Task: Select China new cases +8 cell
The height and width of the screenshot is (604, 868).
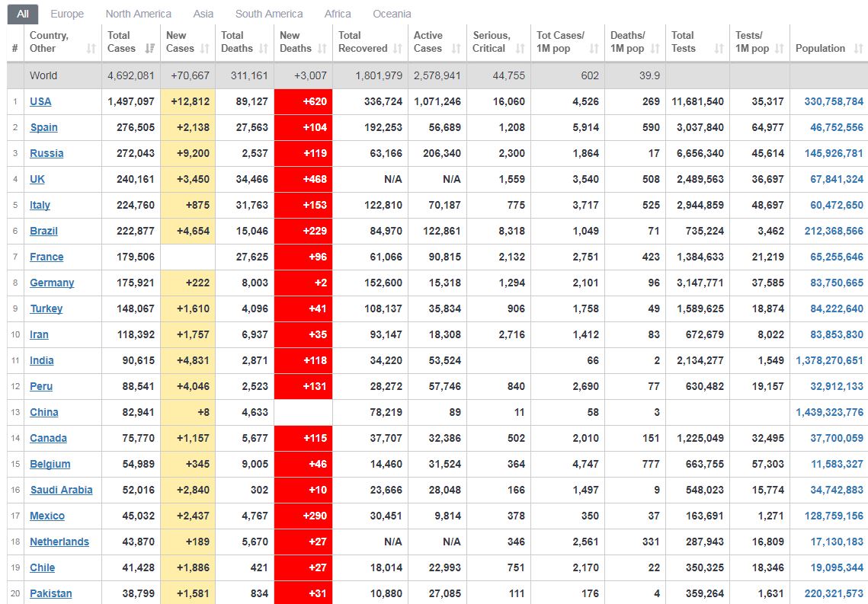Action: pyautogui.click(x=188, y=413)
